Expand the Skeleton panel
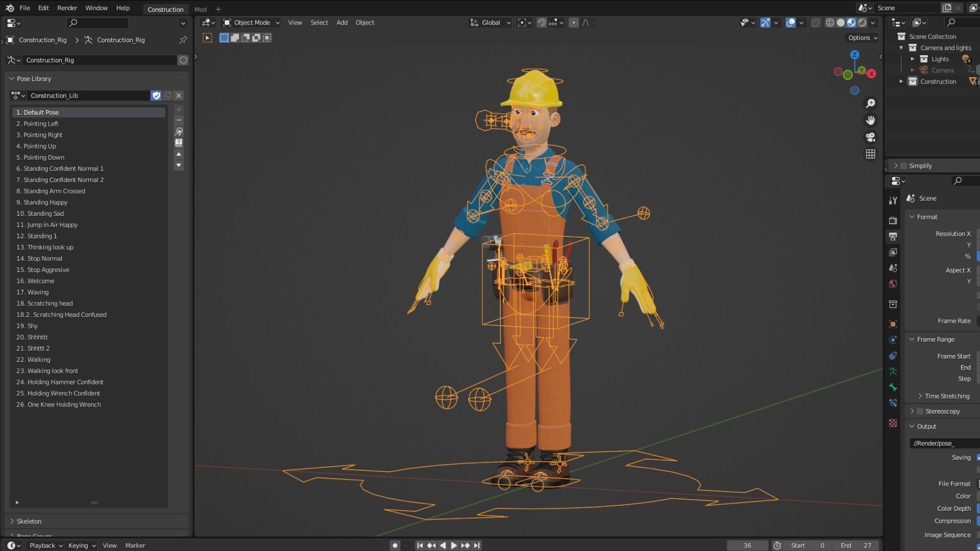This screenshot has width=980, height=551. [11, 521]
